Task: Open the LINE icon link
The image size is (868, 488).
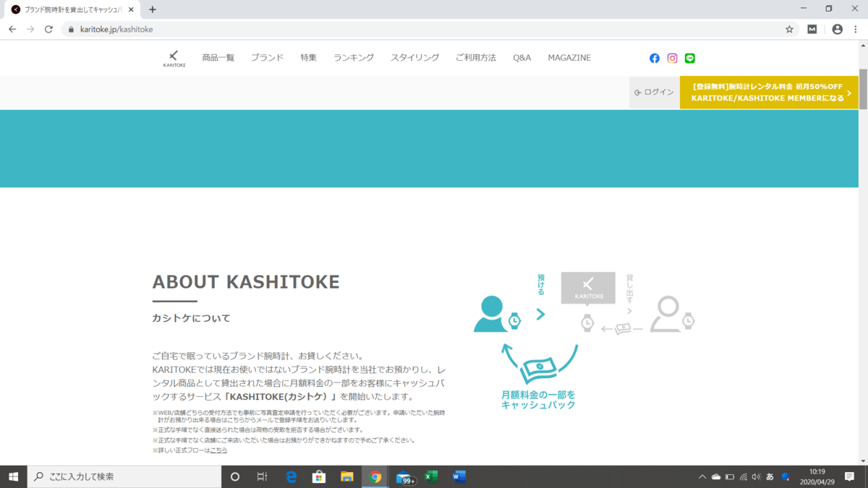Action: click(x=690, y=58)
